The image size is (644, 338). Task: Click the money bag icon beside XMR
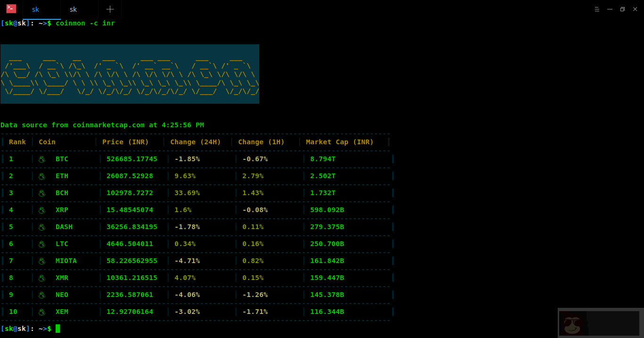(42, 278)
